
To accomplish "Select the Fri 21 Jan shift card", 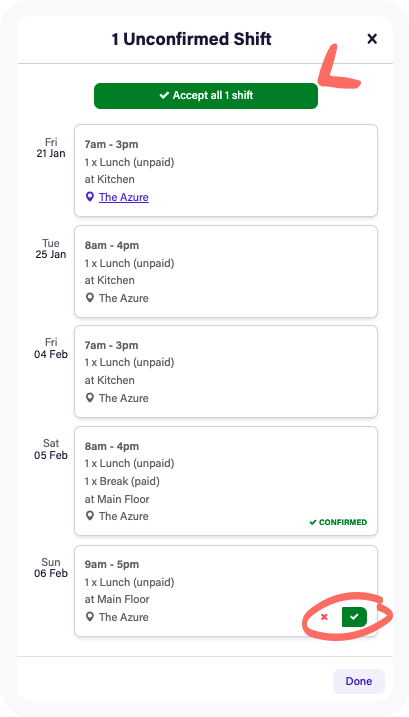I will [226, 170].
